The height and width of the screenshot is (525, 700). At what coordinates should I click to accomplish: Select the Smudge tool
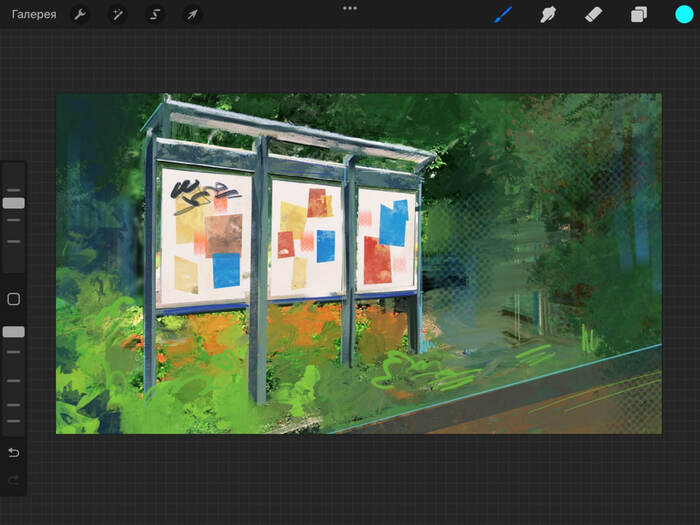coord(548,15)
